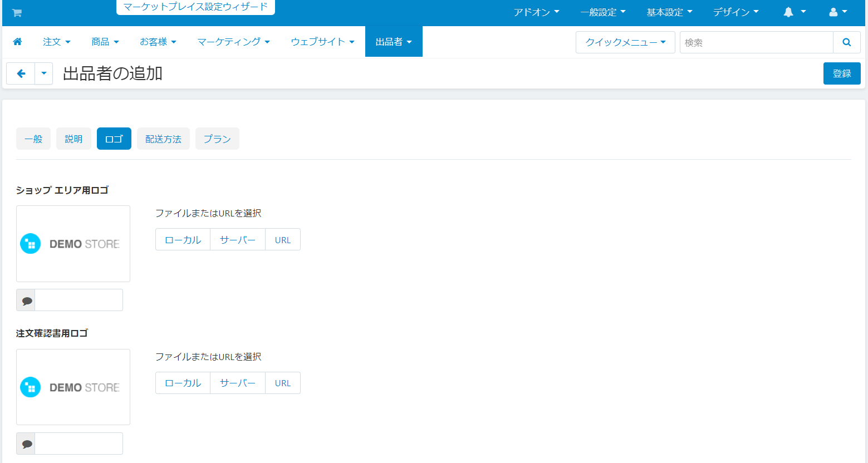Expand the アドオン menu
The width and height of the screenshot is (868, 463).
coord(536,12)
